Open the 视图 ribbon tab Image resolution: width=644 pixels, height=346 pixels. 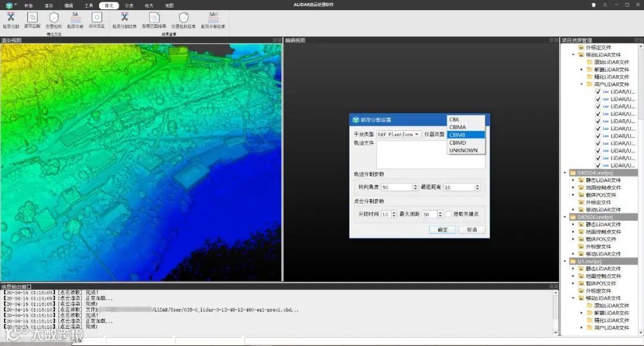point(169,6)
